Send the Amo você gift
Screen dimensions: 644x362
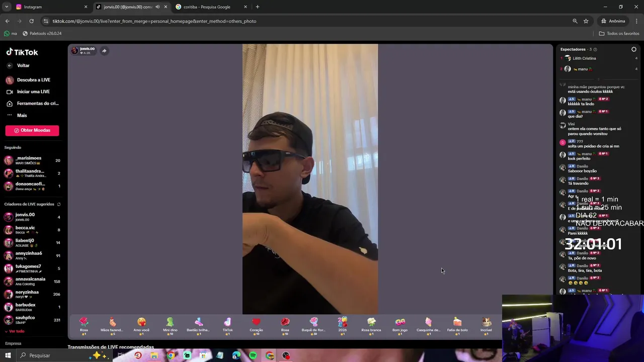[141, 326]
